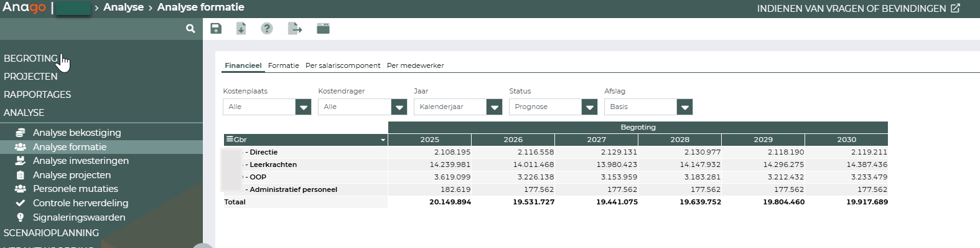
Task: Click the window panel icon in toolbar
Action: point(323,28)
